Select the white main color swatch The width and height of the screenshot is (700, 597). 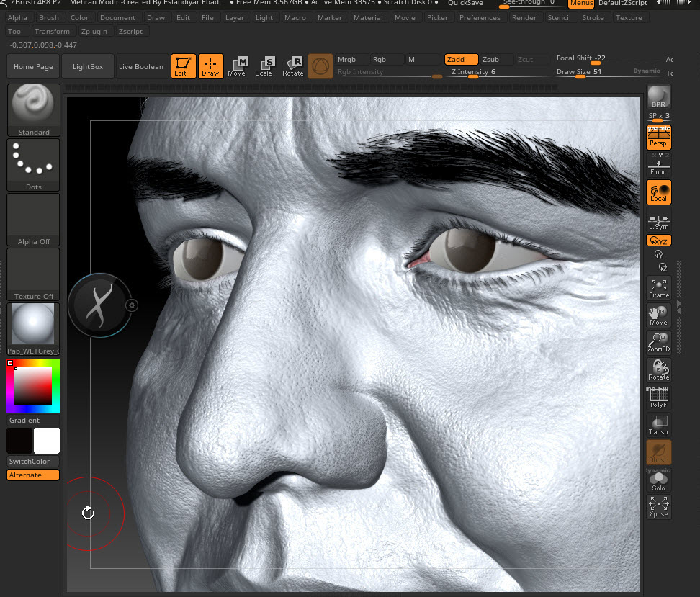click(x=46, y=441)
